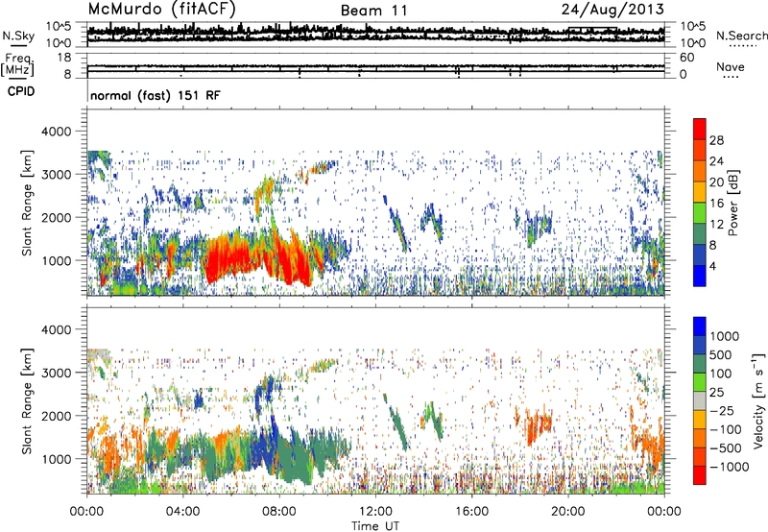The image size is (768, 532).
Task: Click the 'Slant Range [km]' label of velocity panel
Action: point(27,401)
